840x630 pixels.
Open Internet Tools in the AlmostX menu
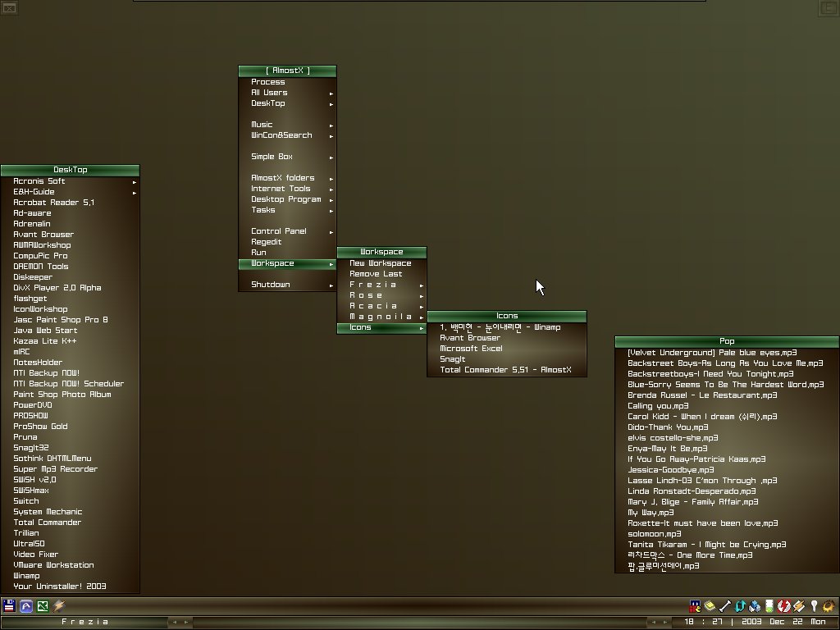coord(281,189)
